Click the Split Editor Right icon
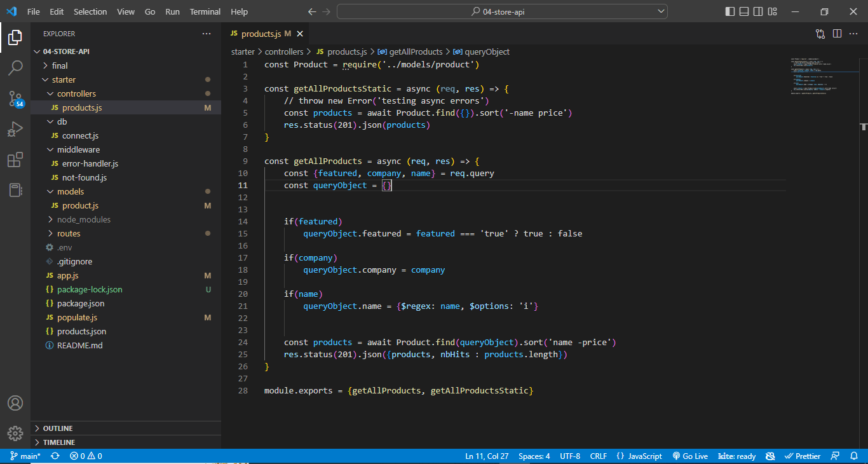868x464 pixels. [x=837, y=34]
